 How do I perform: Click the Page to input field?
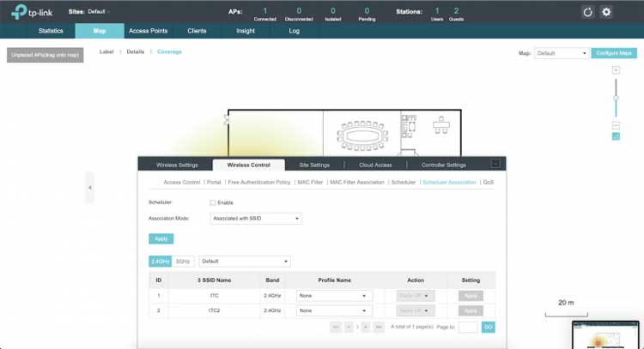click(x=468, y=328)
